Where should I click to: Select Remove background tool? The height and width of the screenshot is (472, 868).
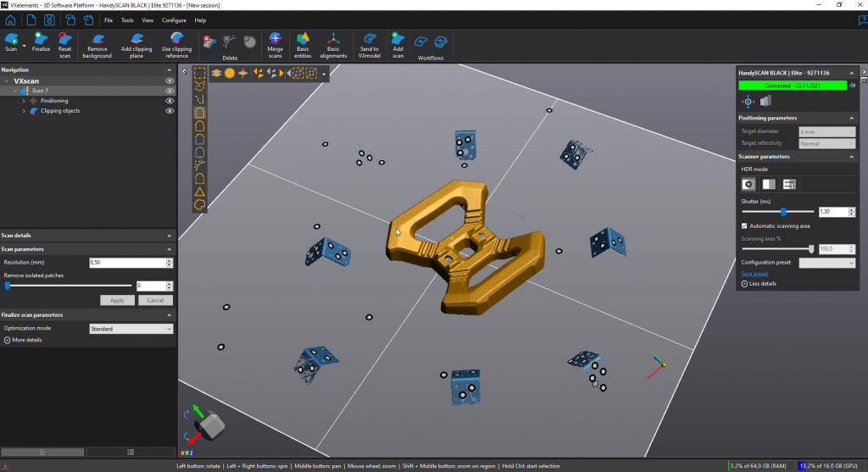tap(97, 41)
